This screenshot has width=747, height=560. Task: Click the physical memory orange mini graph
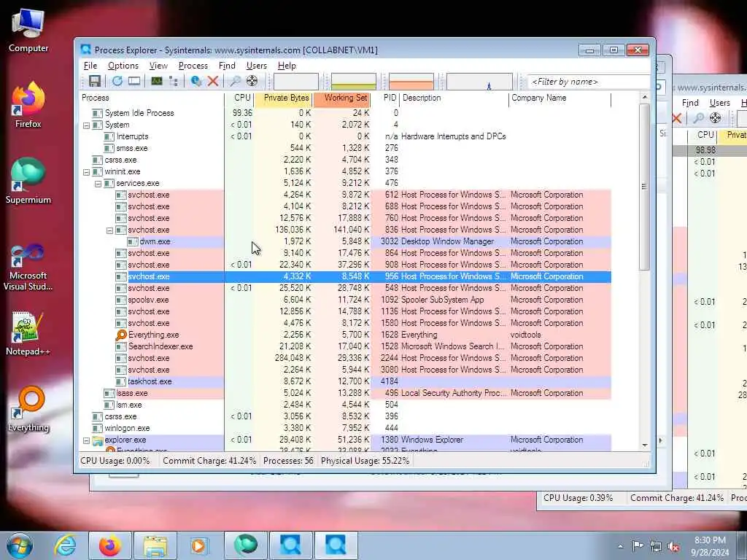(411, 82)
